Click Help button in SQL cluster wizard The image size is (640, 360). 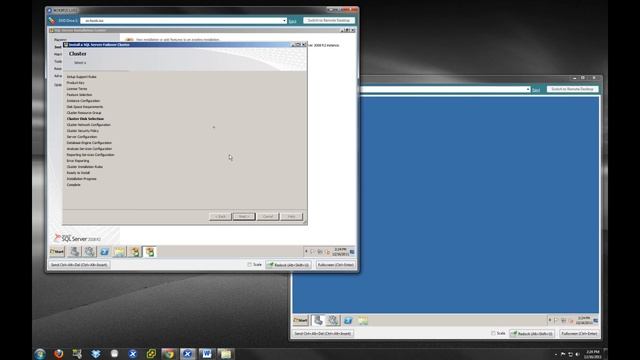pyautogui.click(x=291, y=216)
